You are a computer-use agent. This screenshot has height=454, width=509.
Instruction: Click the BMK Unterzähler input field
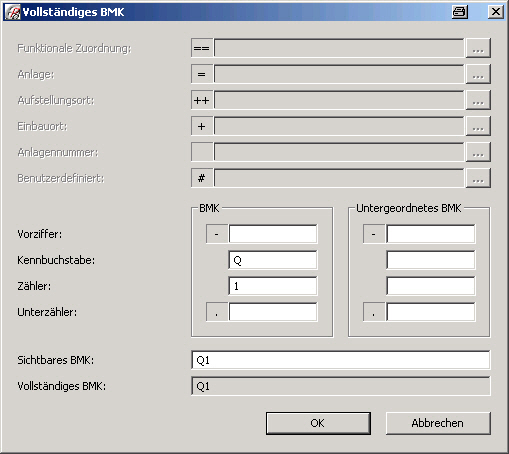[273, 312]
